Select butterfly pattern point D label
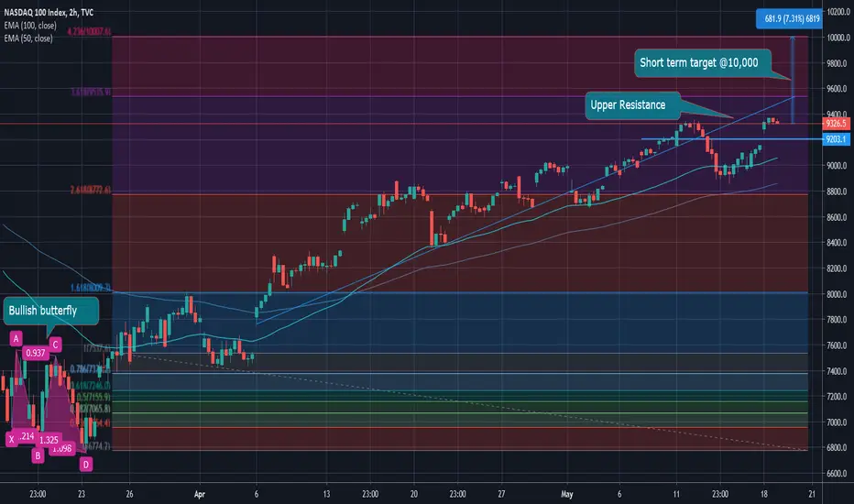Image resolution: width=854 pixels, height=504 pixels. [x=85, y=465]
